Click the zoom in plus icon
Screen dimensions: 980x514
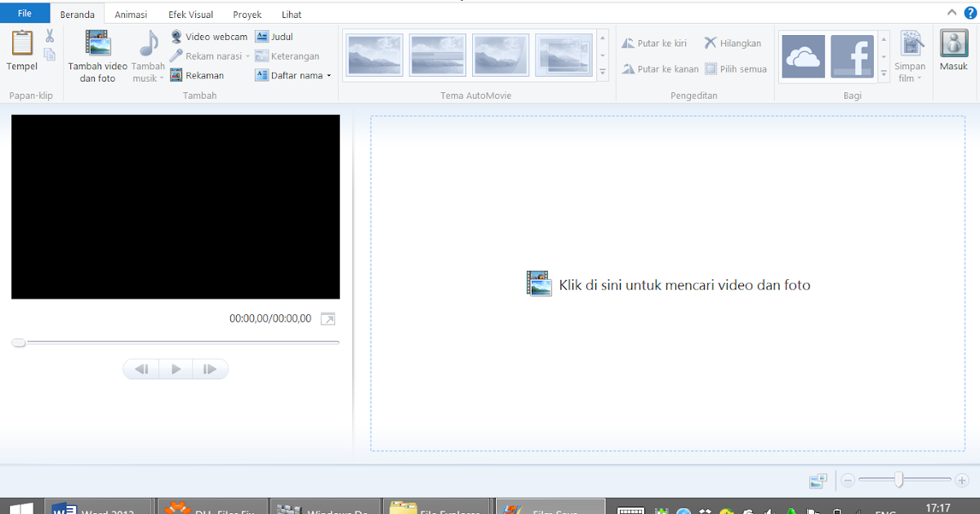(x=962, y=481)
